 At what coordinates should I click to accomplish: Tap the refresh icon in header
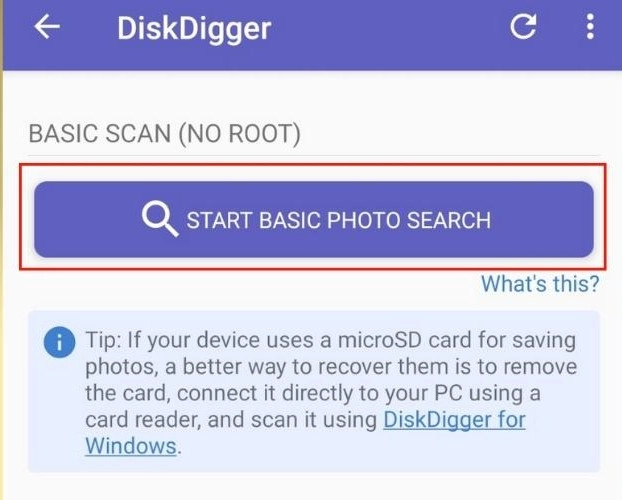click(x=523, y=27)
